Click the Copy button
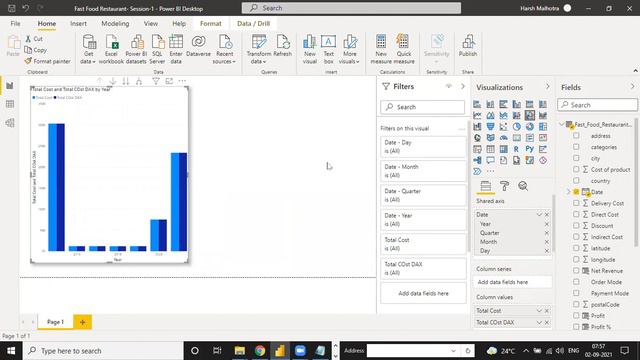This screenshot has height=360, width=640. [36, 50]
